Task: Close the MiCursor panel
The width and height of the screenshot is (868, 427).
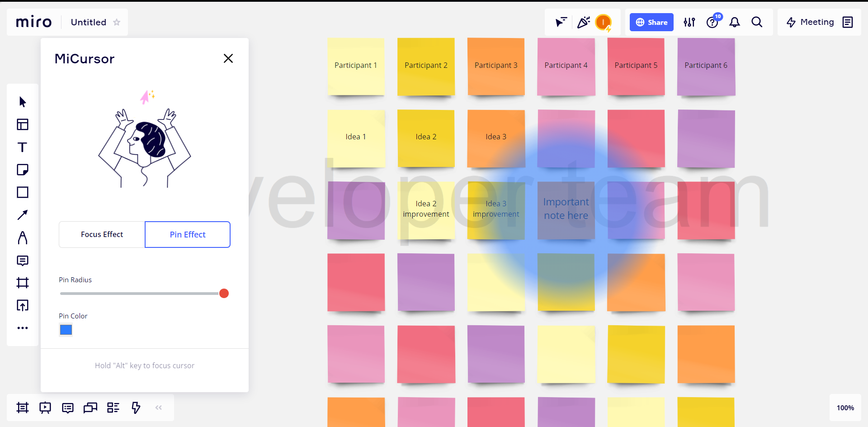Action: click(x=228, y=58)
